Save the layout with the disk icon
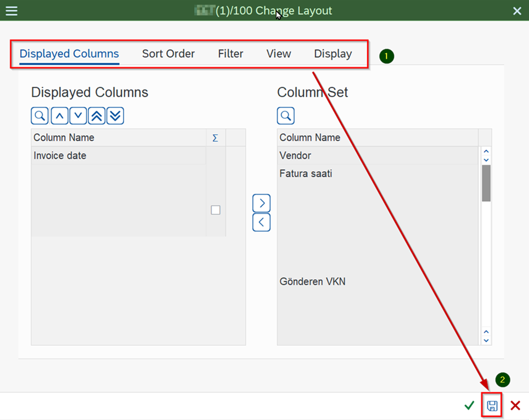The image size is (529, 420). click(x=492, y=405)
